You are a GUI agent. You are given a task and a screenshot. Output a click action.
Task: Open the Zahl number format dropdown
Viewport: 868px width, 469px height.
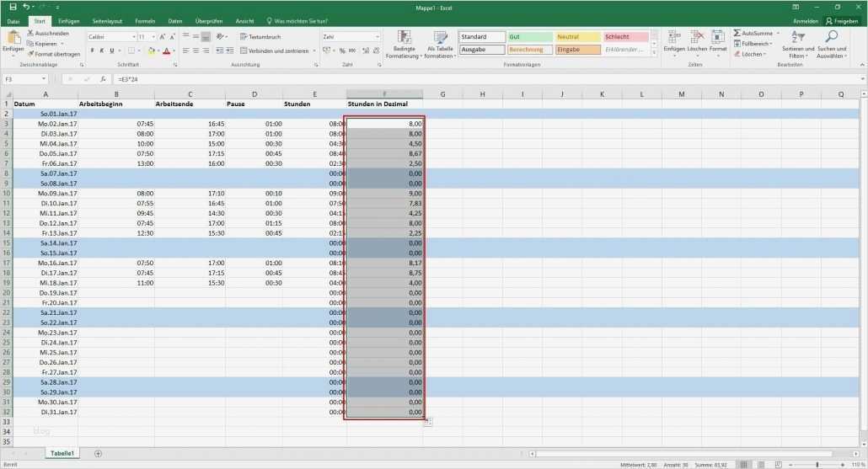(378, 36)
